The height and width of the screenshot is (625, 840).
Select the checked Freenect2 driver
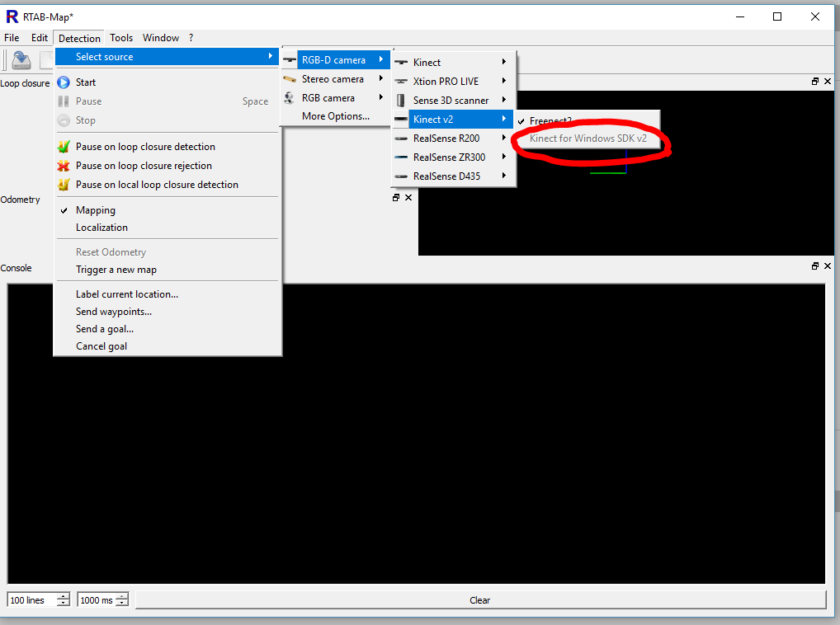[x=550, y=121]
